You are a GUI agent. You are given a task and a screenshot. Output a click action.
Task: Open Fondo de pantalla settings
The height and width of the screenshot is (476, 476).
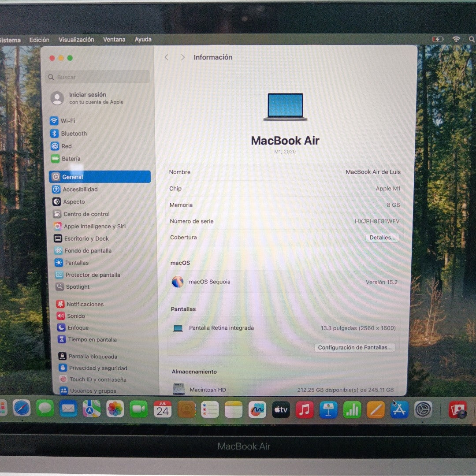click(x=88, y=250)
